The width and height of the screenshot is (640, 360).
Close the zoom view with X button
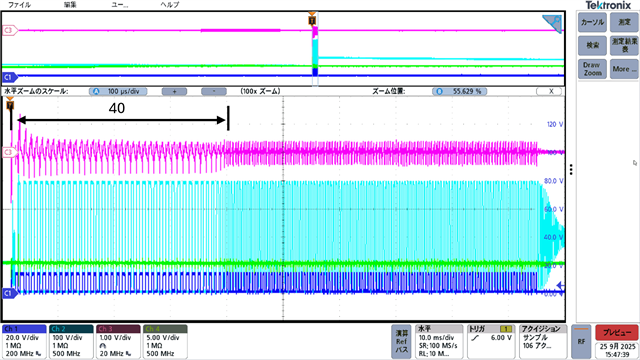click(x=550, y=91)
